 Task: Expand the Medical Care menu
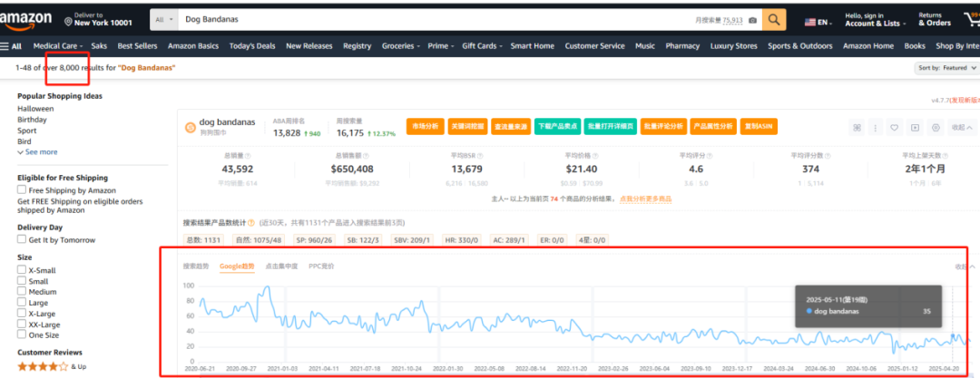coord(59,45)
